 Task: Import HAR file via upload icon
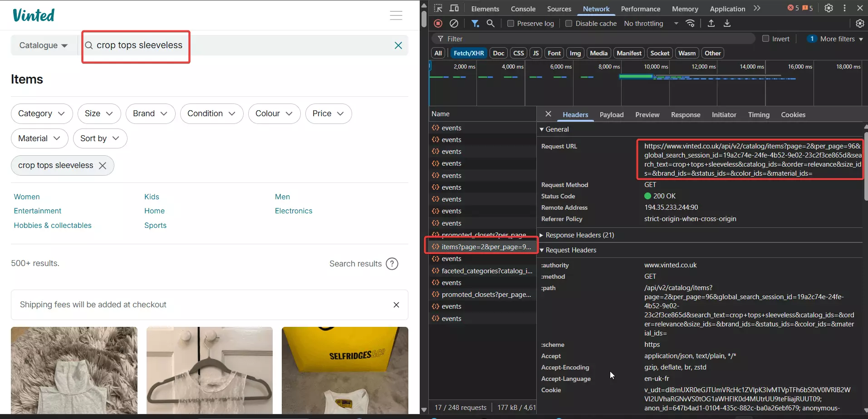point(711,23)
